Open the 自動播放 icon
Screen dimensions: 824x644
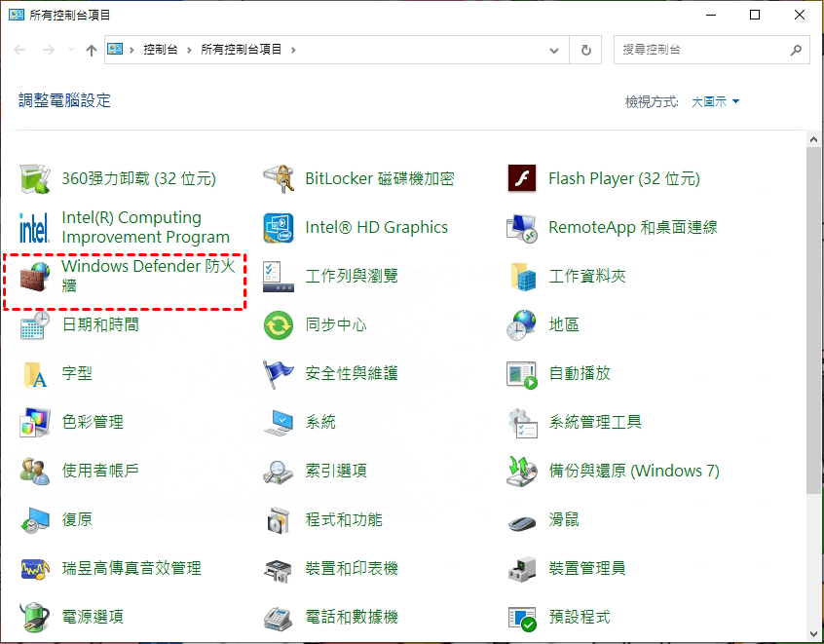click(x=522, y=374)
